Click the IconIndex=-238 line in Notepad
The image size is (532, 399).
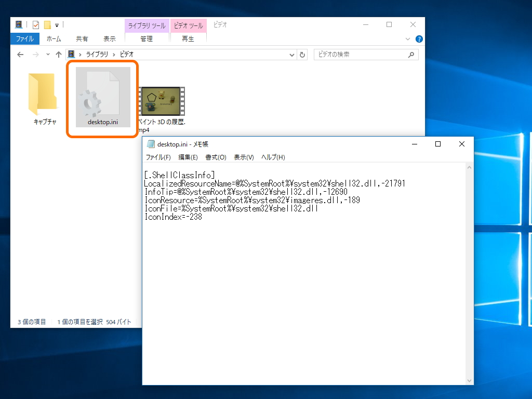(173, 217)
